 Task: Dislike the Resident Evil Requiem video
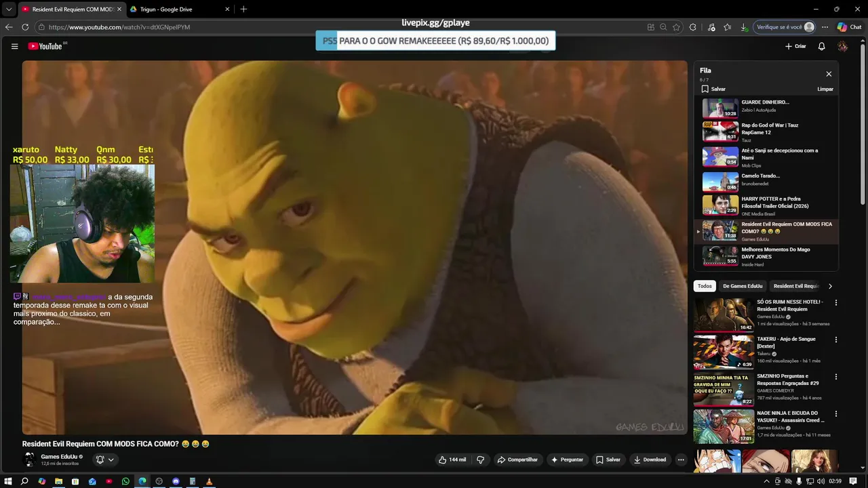coord(480,460)
